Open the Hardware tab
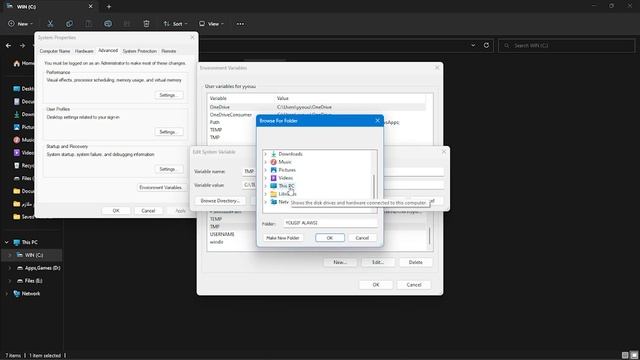Screen dimensions: 640x360 [x=84, y=51]
